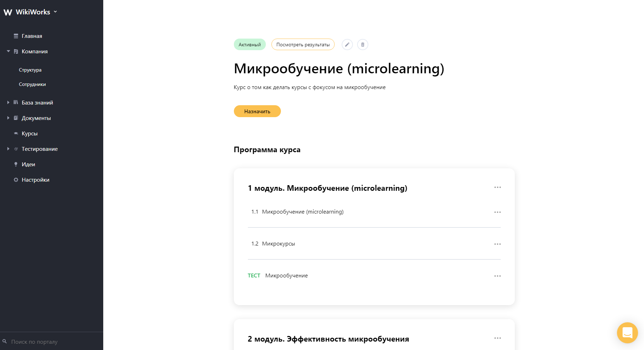Click the Главная menu icon
Viewport: 644px width, 350px height.
coord(16,36)
